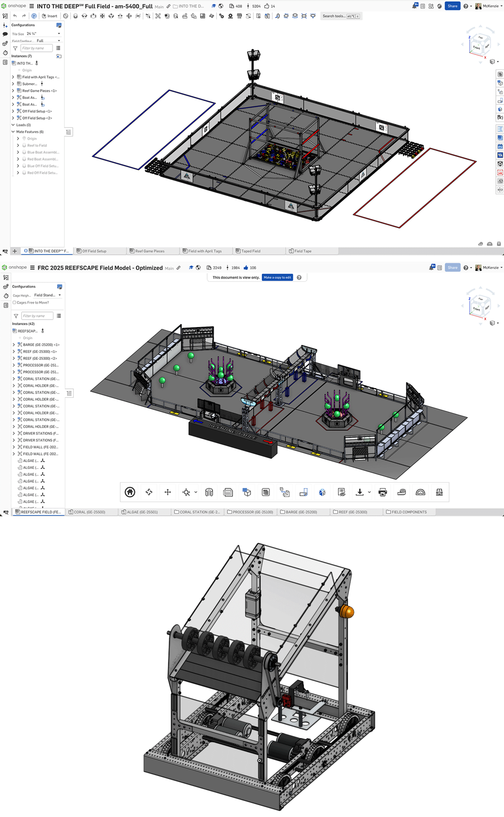Enable the Cages Free to Move checkbox

point(14,303)
